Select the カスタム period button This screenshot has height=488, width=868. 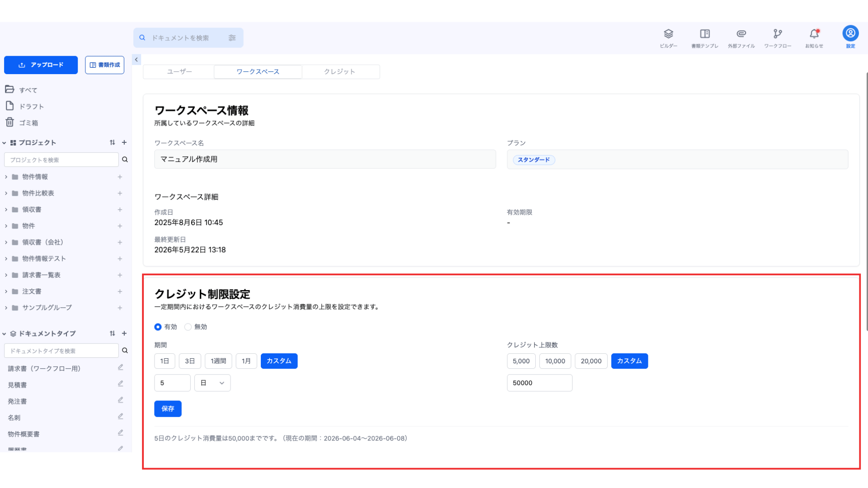(x=279, y=361)
